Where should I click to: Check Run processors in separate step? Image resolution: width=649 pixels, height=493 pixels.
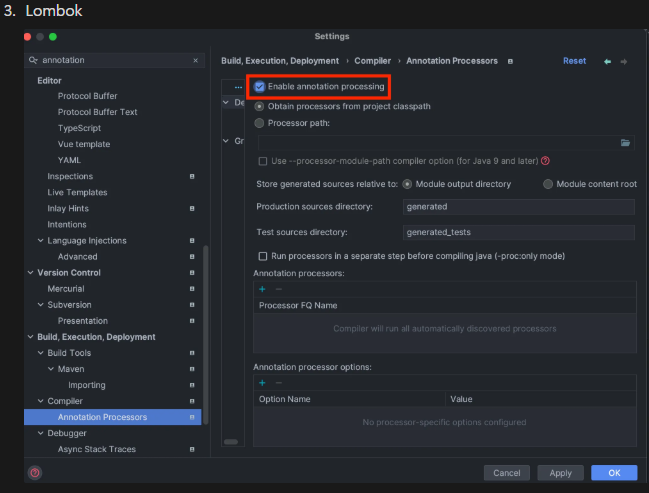262,256
